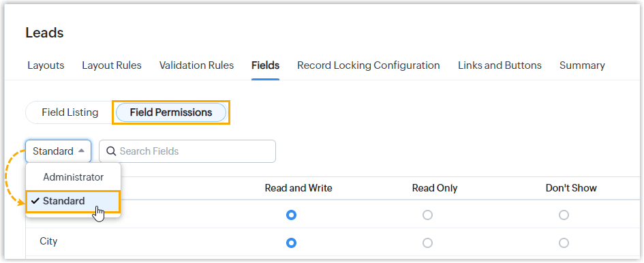This screenshot has height=263, width=644.
Task: Click the Standard dropdown caret arrow
Action: [x=81, y=151]
